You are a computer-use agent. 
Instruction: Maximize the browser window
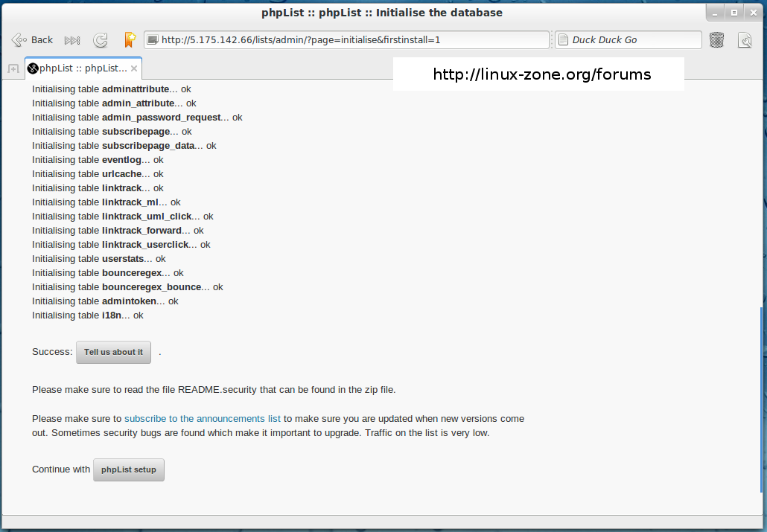tap(733, 13)
